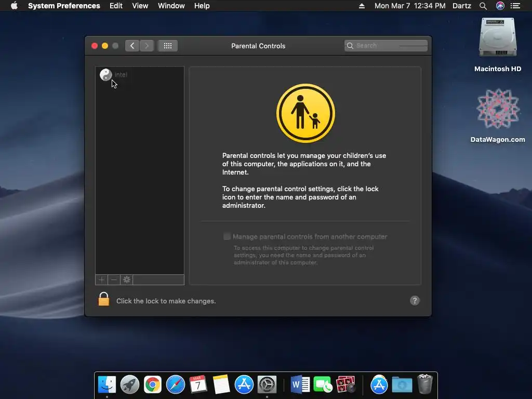Open Calendar from the dock
Screen dimensions: 532x399
[x=198, y=384]
